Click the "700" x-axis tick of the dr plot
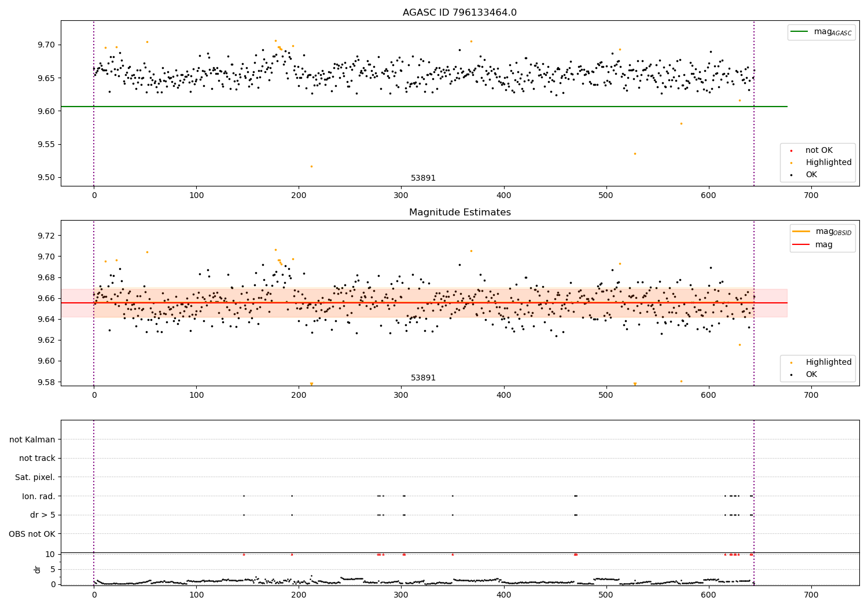The height and width of the screenshot is (608, 868). [811, 595]
